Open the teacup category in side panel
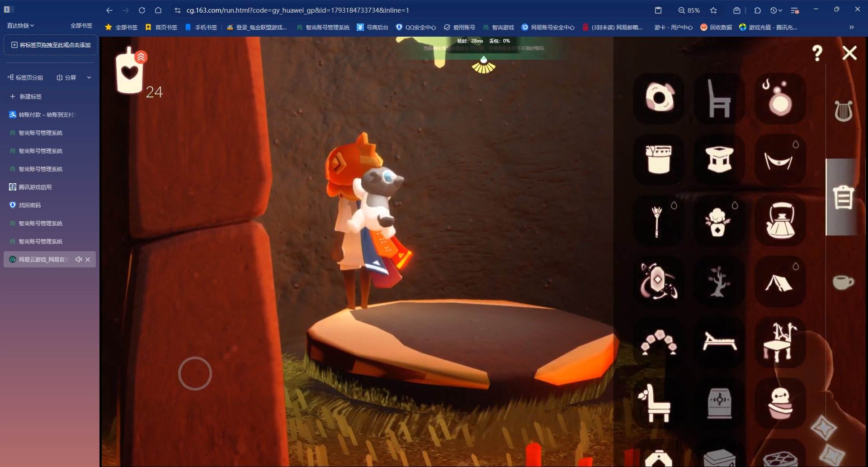This screenshot has width=868, height=467. point(843,282)
